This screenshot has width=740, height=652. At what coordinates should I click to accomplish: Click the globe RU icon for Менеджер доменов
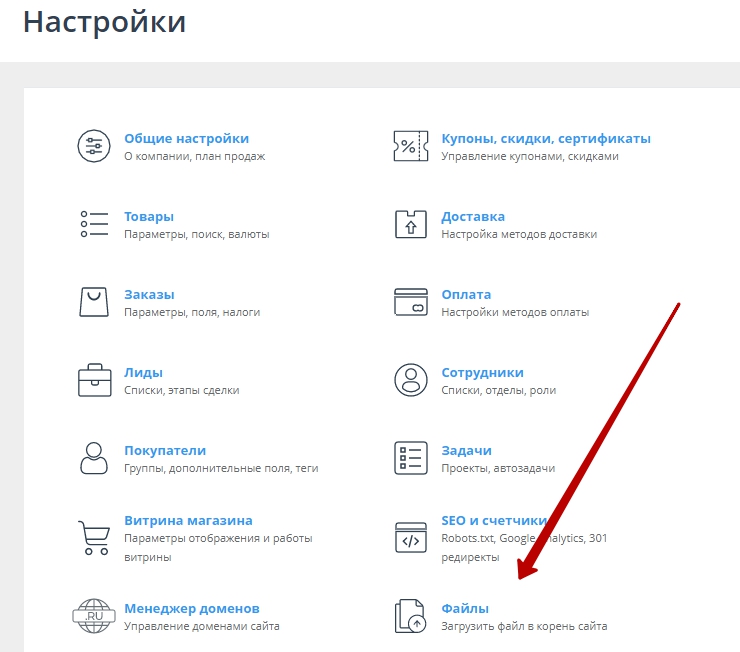[93, 615]
